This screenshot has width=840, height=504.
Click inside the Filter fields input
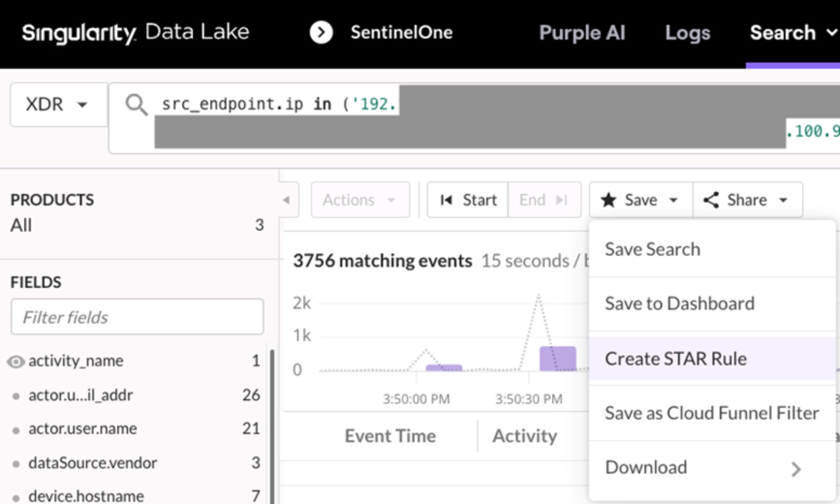[x=137, y=317]
